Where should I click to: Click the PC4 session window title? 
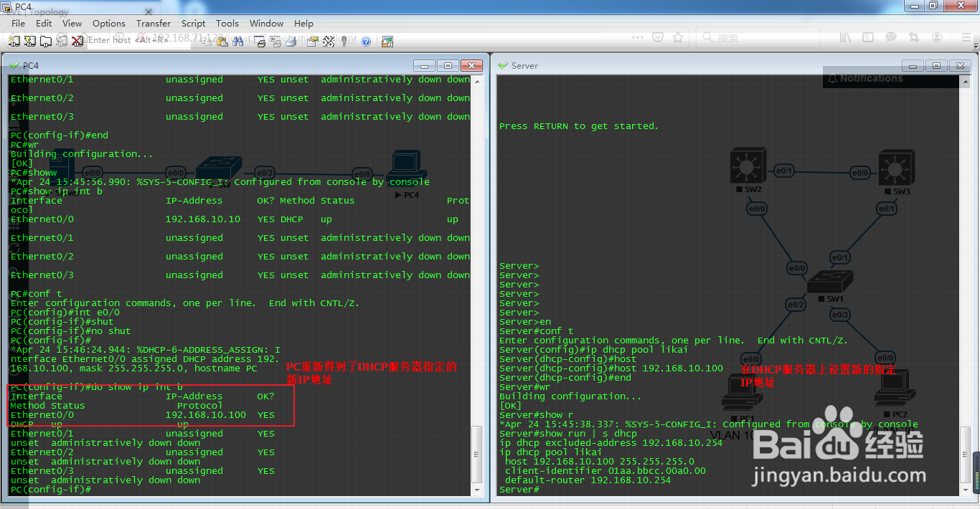31,65
